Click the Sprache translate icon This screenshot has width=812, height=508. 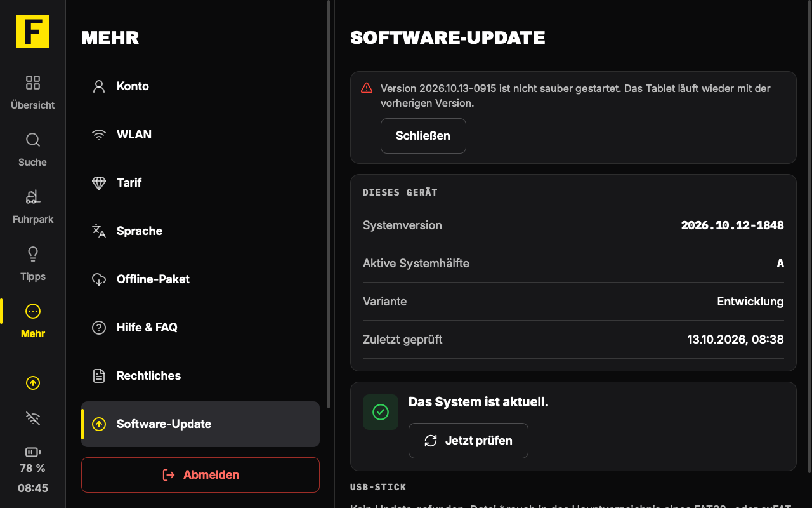coord(99,231)
